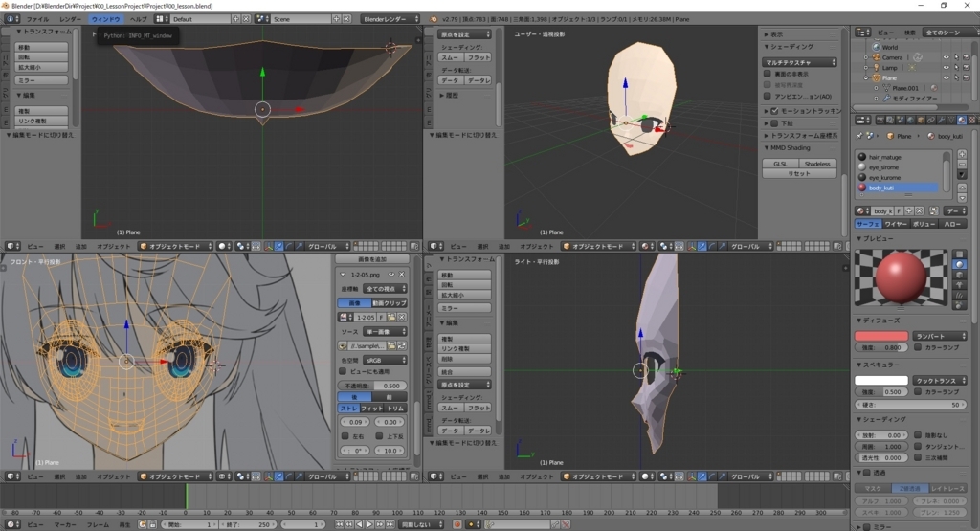Toggle the モーショントラッキング checkbox
This screenshot has width=980, height=531.
click(774, 111)
